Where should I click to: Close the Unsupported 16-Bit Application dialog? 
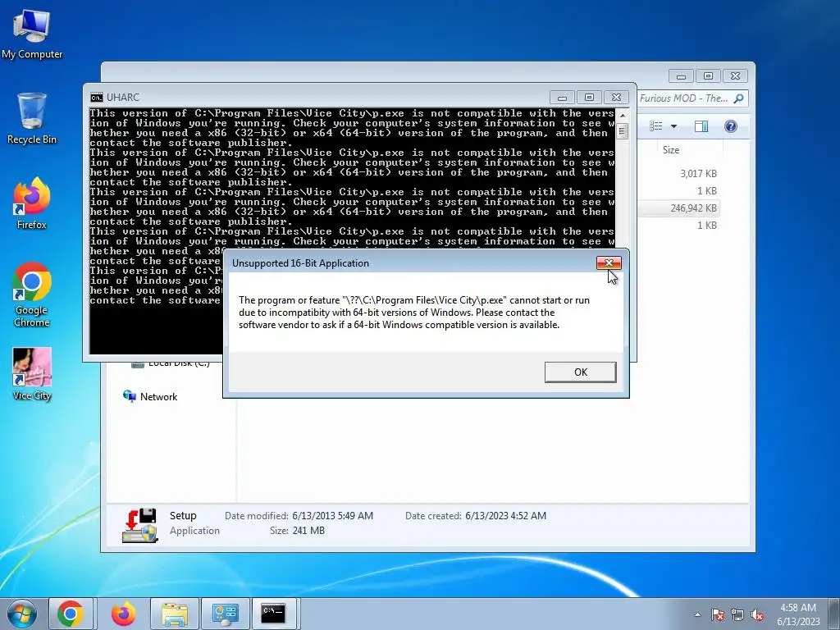pos(609,262)
